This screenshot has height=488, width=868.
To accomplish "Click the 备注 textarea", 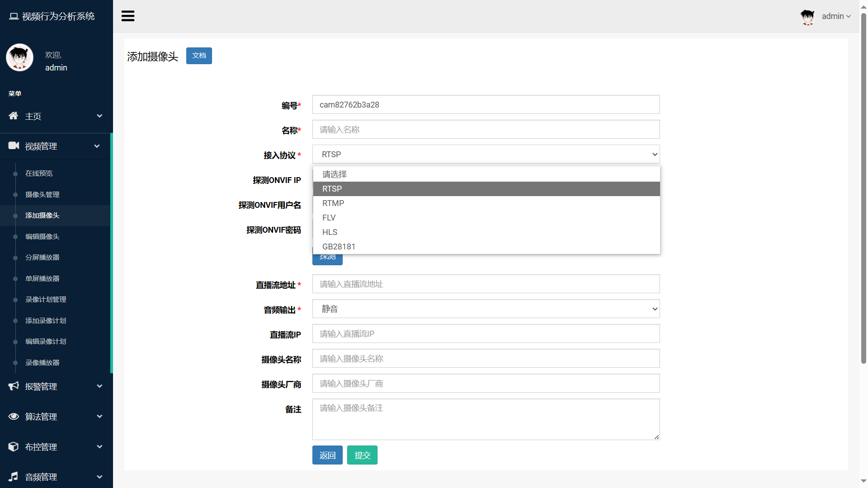I will click(x=486, y=419).
